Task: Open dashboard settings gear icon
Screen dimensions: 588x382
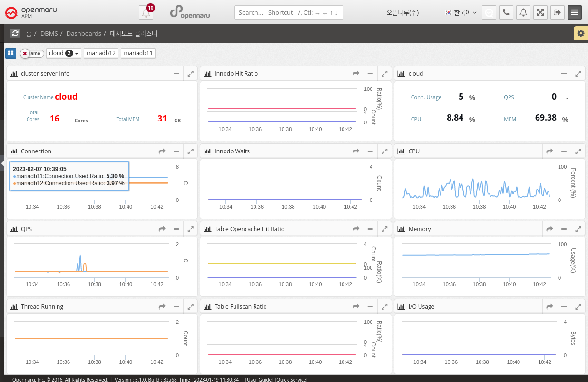Action: click(580, 33)
